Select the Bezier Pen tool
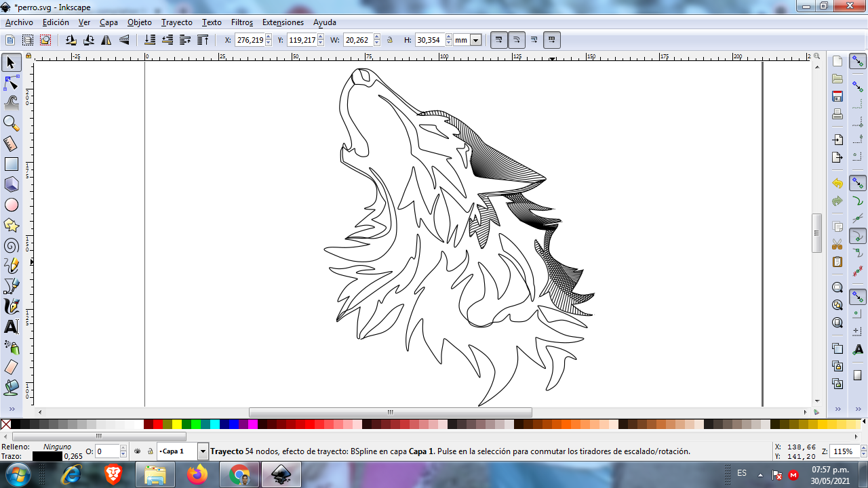The height and width of the screenshot is (488, 868). tap(11, 286)
